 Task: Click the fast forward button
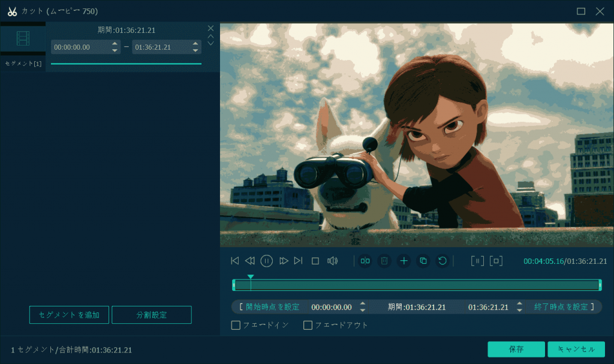click(x=284, y=261)
